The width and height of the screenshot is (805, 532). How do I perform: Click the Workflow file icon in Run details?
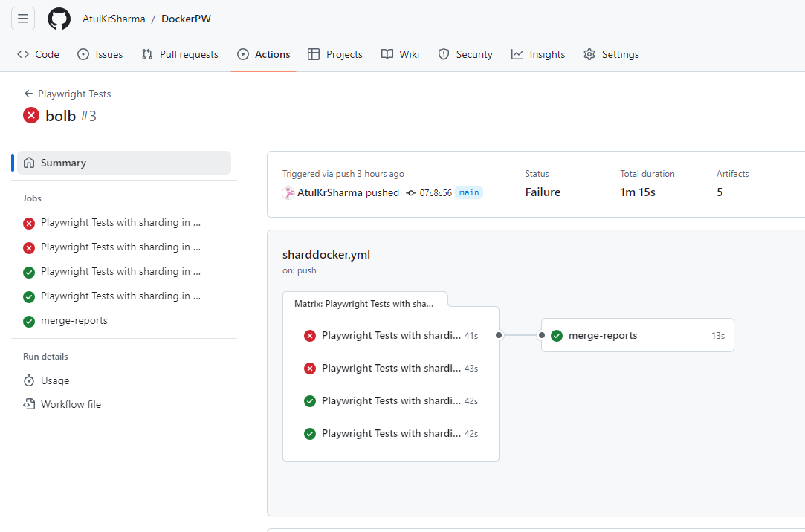coord(28,404)
